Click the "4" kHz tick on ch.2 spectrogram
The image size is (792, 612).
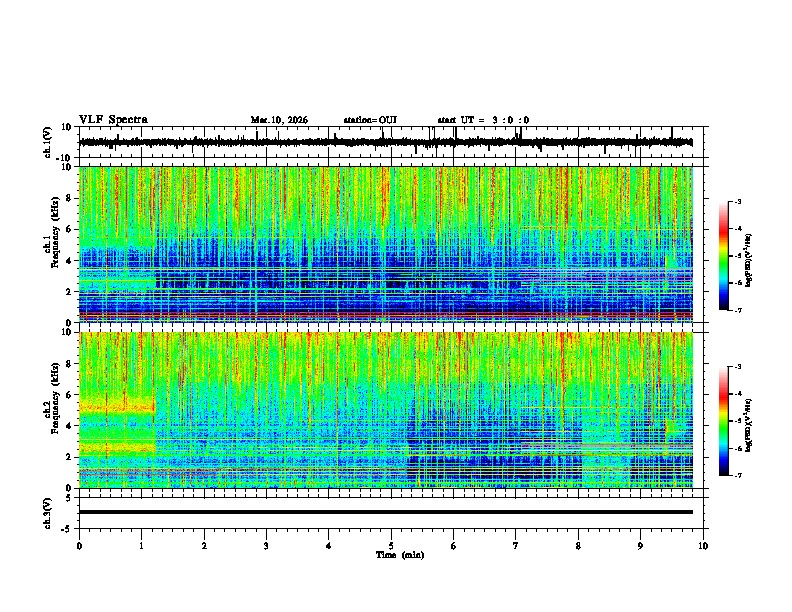[70, 426]
